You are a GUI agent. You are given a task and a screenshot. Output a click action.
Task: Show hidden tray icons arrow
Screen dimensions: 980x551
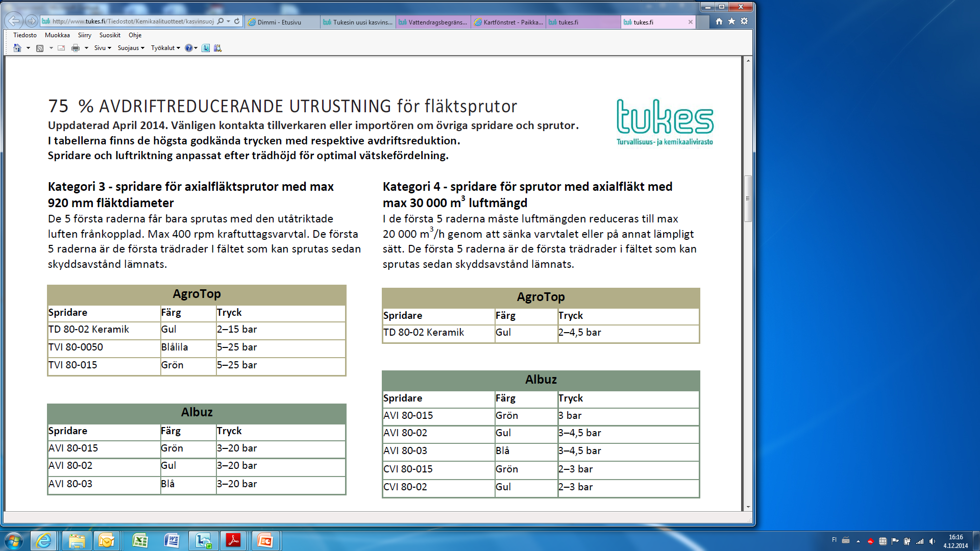click(x=858, y=541)
